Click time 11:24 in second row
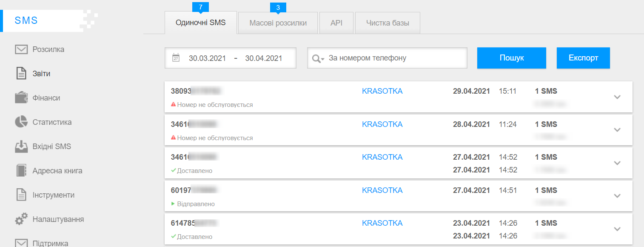 508,124
